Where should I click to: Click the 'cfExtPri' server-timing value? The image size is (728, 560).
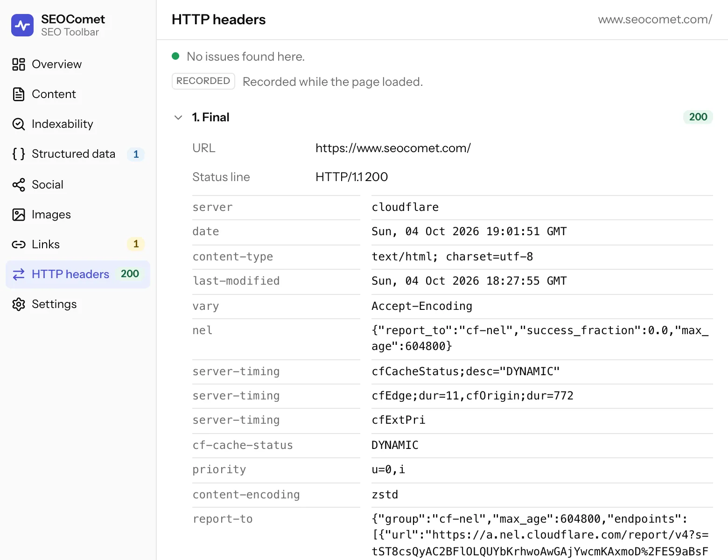(x=399, y=420)
